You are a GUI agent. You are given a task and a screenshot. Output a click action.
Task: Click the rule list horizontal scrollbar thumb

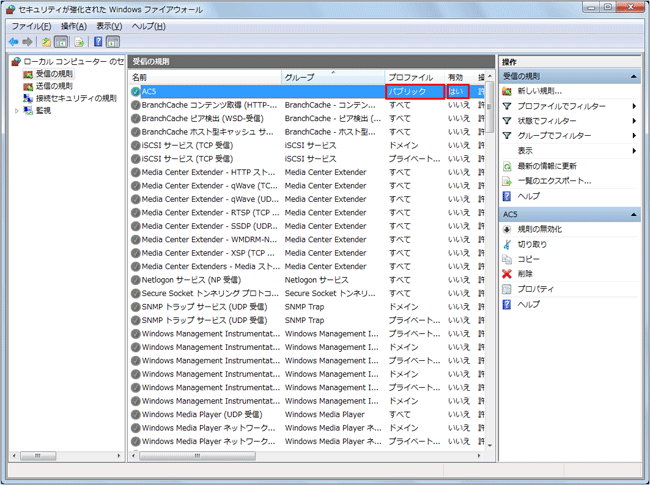pos(197,456)
